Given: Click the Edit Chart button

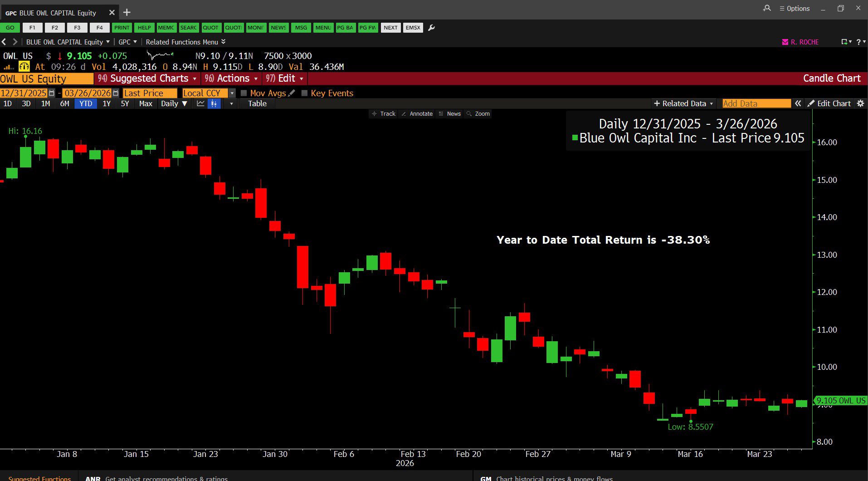Looking at the screenshot, I should 829,103.
